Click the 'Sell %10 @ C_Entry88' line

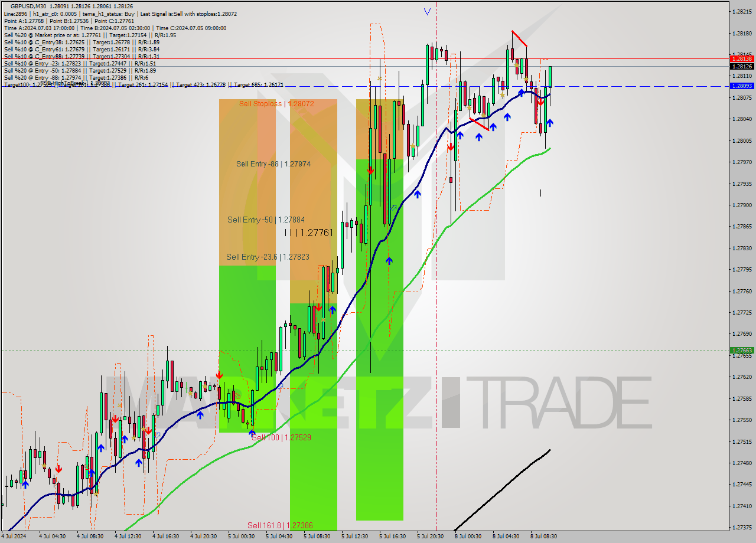coord(82,56)
